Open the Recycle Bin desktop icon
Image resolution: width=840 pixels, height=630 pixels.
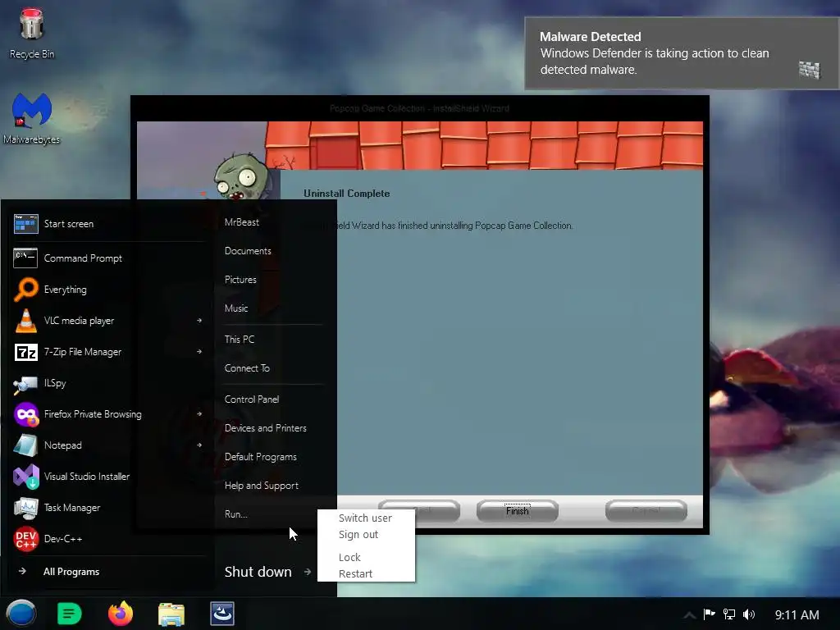(31, 25)
